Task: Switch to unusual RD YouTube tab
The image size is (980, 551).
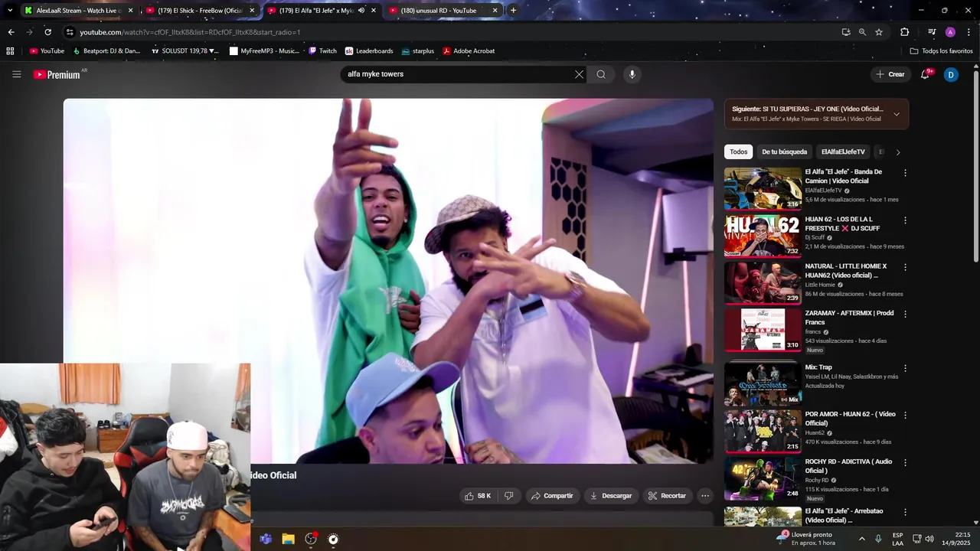Action: tap(443, 11)
